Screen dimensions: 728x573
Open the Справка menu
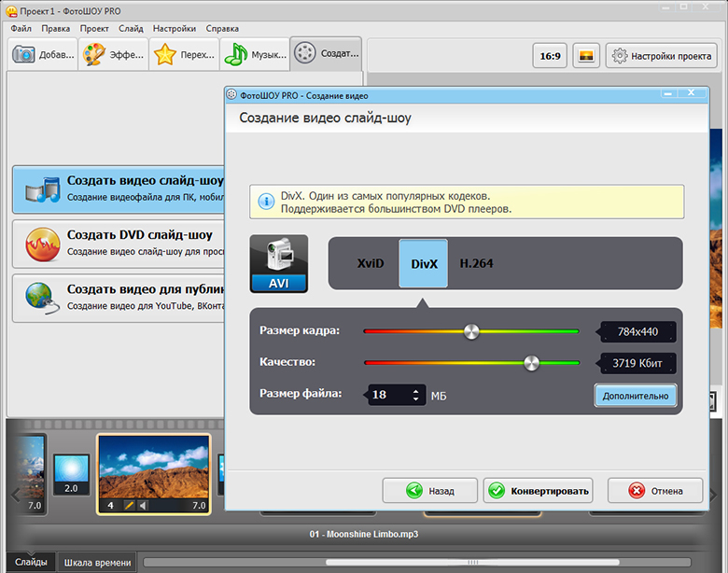(x=222, y=28)
